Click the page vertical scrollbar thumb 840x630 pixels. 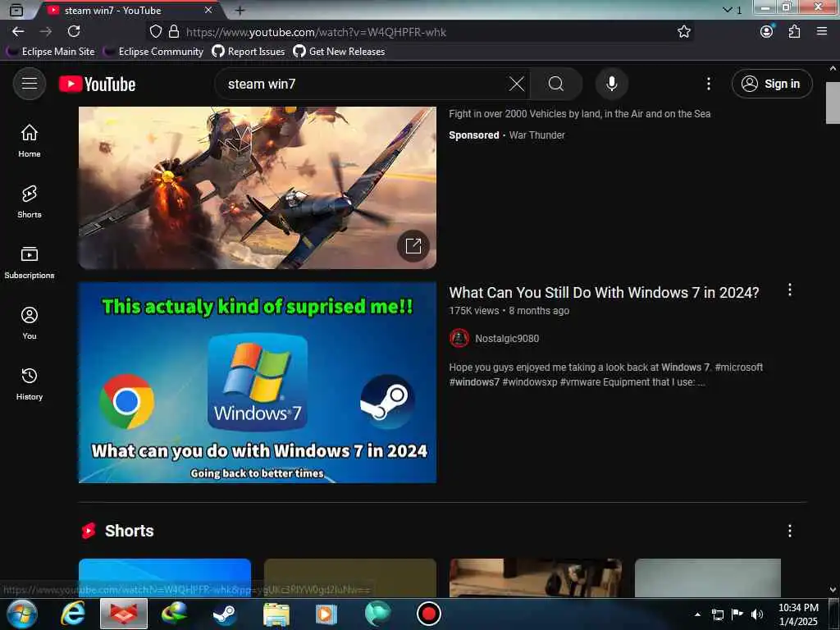(x=833, y=103)
